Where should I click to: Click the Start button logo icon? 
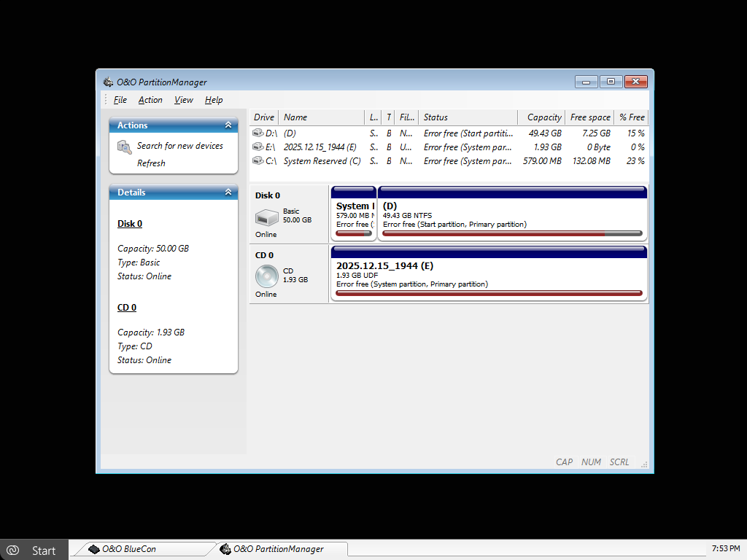point(12,551)
